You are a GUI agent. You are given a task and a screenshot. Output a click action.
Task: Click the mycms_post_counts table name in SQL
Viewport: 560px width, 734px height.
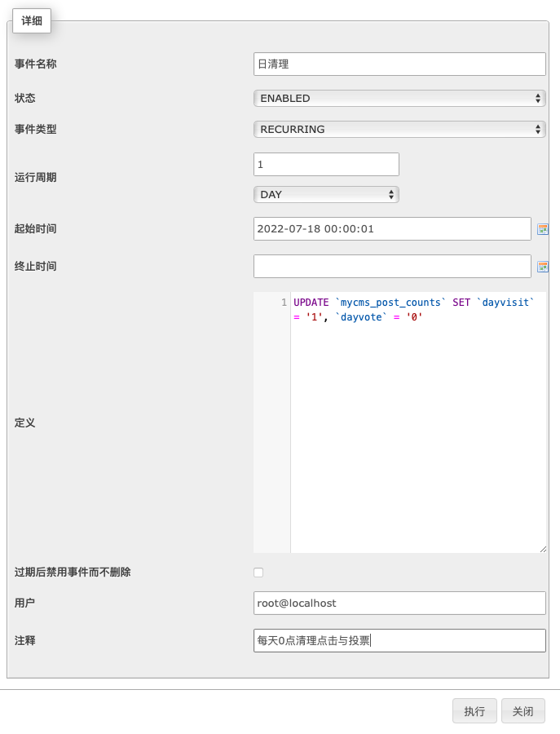(x=393, y=302)
